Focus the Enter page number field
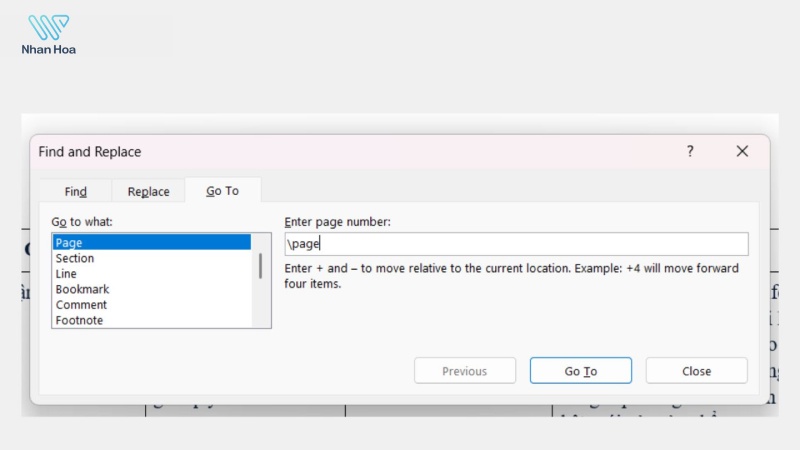Screen dimensions: 800x450 [x=516, y=244]
